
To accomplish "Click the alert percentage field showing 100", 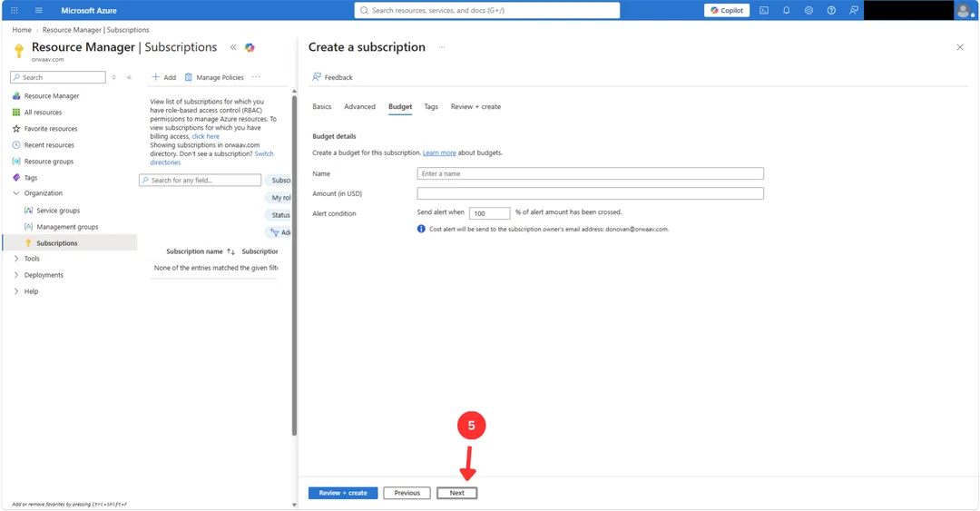I will coord(489,213).
